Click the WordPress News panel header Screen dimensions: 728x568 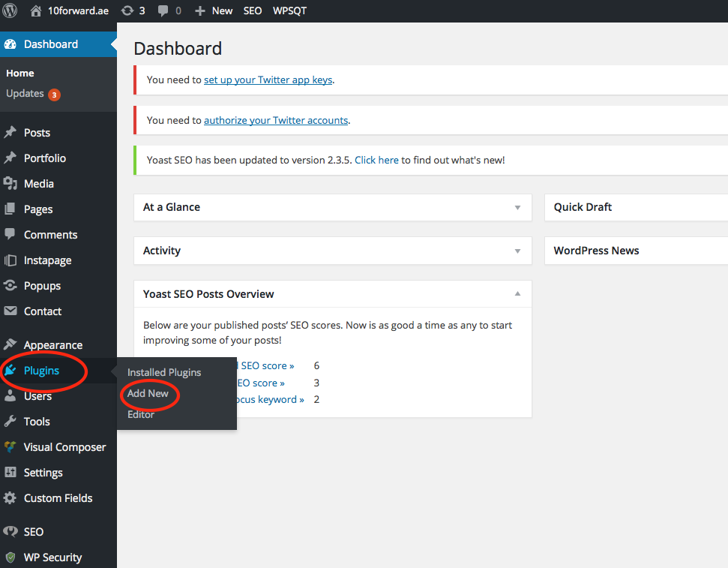pyautogui.click(x=636, y=251)
